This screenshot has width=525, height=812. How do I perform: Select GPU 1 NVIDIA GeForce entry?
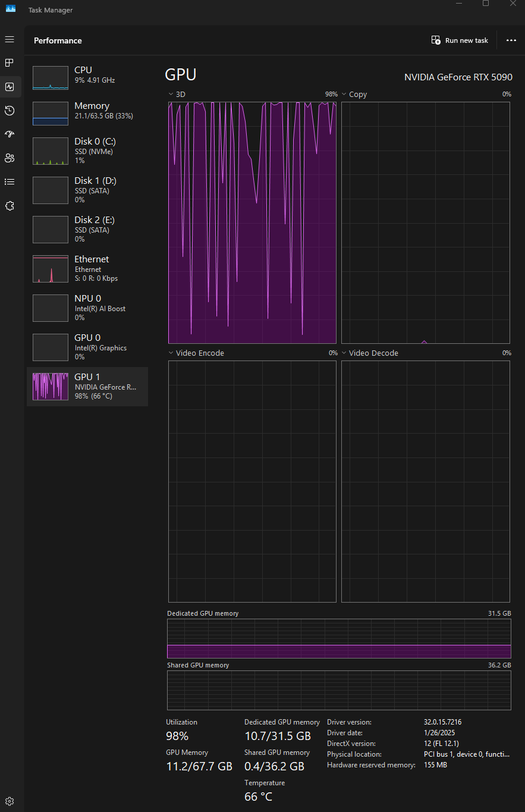point(87,387)
